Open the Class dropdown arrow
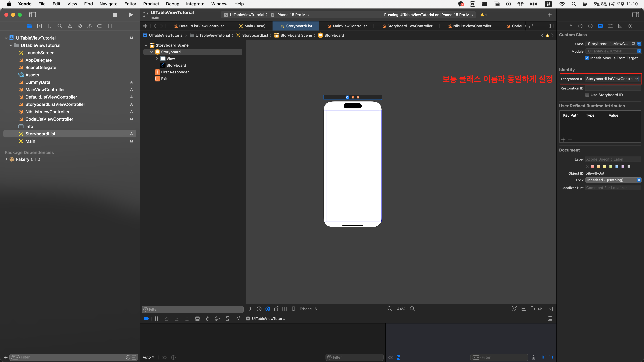Screen dimensions: 644x362 click(639, 44)
